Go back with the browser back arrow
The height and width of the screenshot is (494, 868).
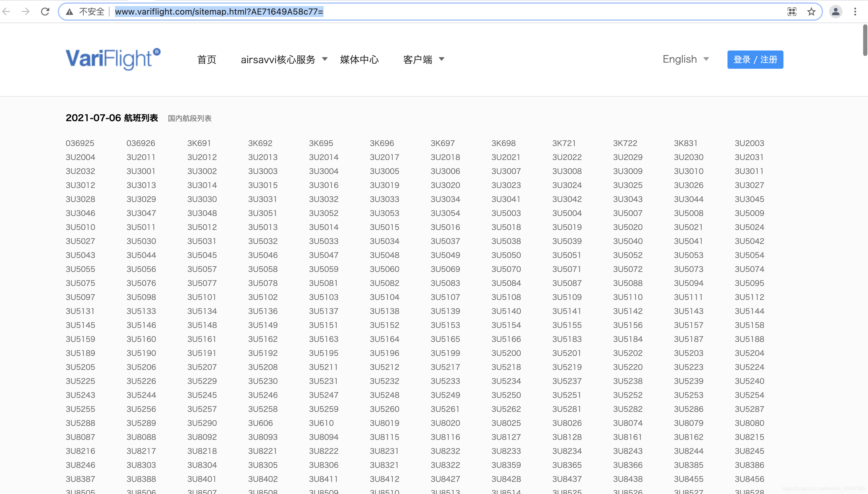tap(6, 12)
